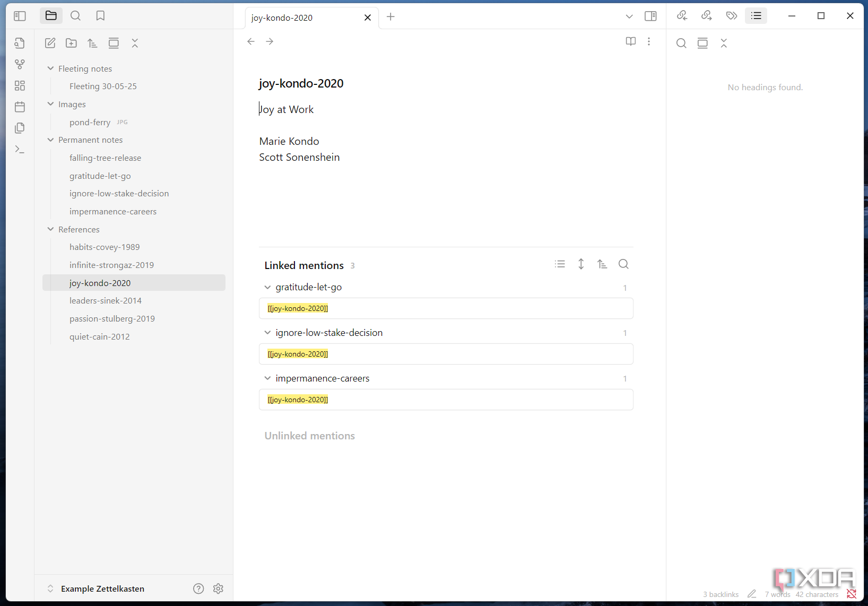Open the tab list dropdown arrow
Image resolution: width=868 pixels, height=606 pixels.
point(629,16)
